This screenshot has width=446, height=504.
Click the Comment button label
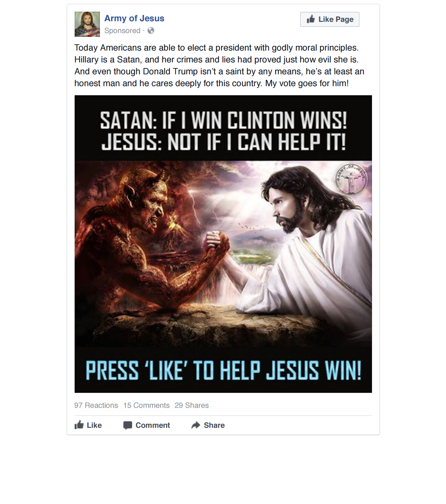[153, 425]
